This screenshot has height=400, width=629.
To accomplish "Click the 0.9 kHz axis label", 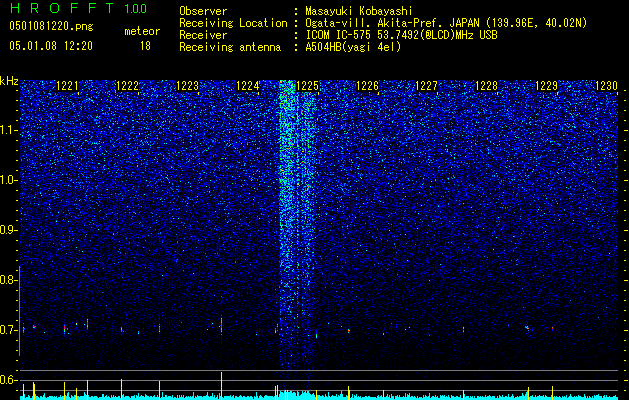I will click(x=8, y=230).
